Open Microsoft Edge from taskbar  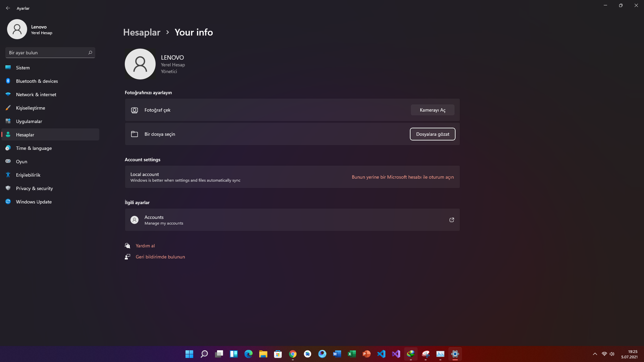coord(249,354)
